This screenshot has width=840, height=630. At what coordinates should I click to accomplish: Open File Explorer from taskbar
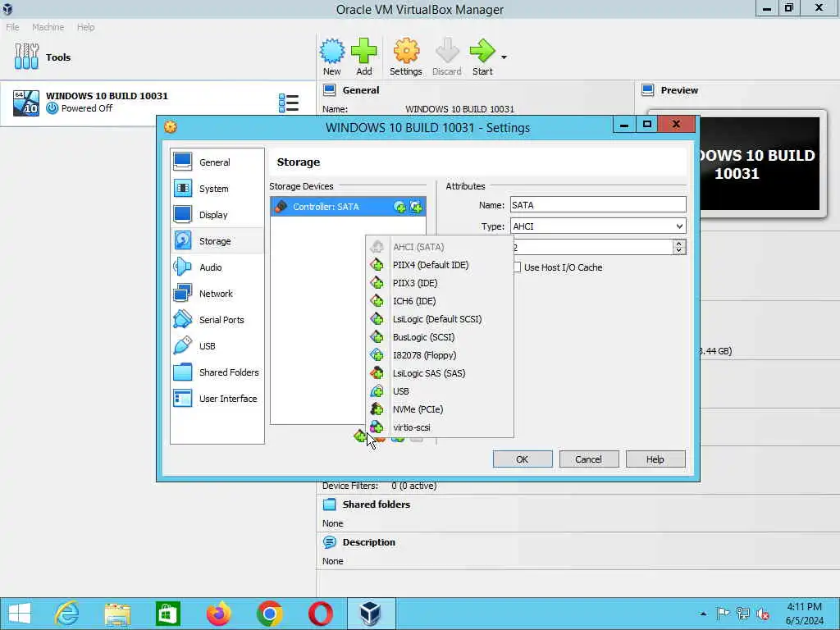[x=117, y=614]
